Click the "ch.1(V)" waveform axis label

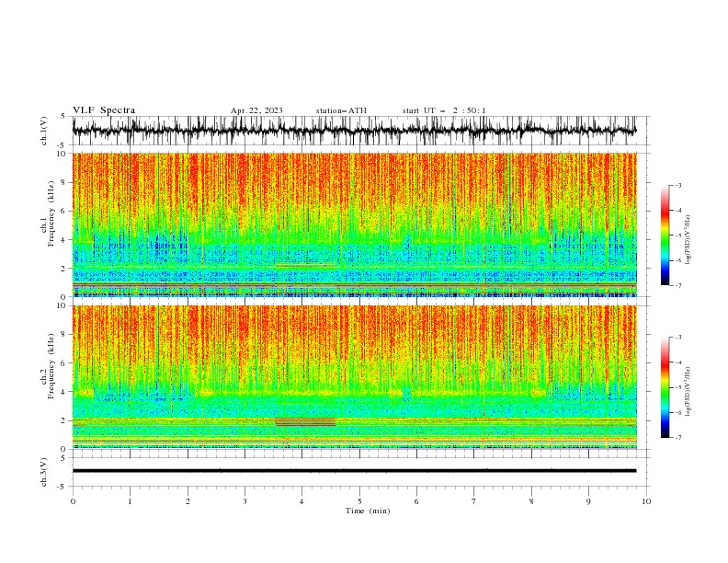pyautogui.click(x=44, y=131)
